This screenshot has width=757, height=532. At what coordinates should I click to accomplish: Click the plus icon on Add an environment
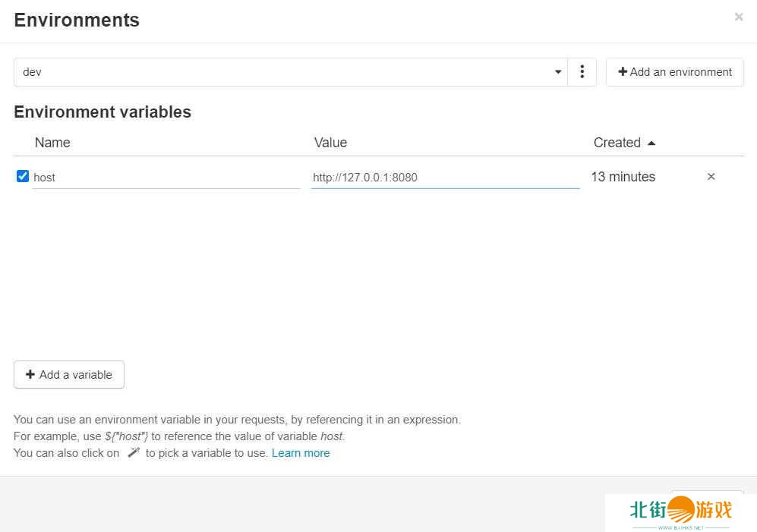(623, 72)
